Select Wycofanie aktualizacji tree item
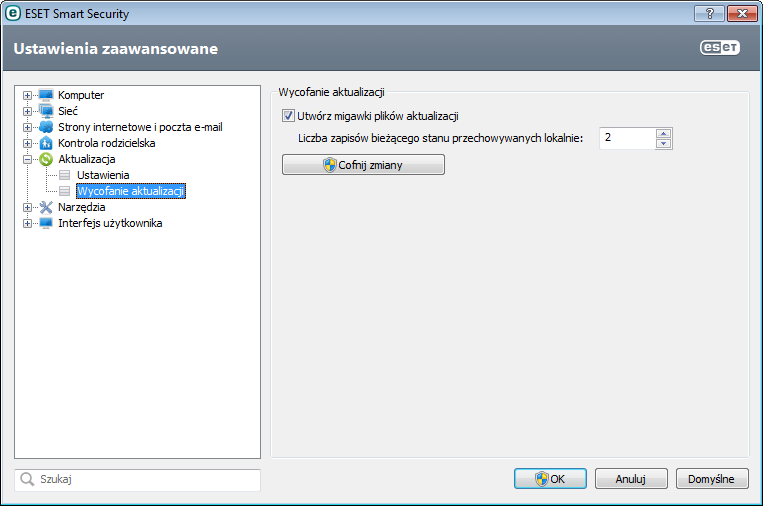The width and height of the screenshot is (763, 506). pos(131,191)
